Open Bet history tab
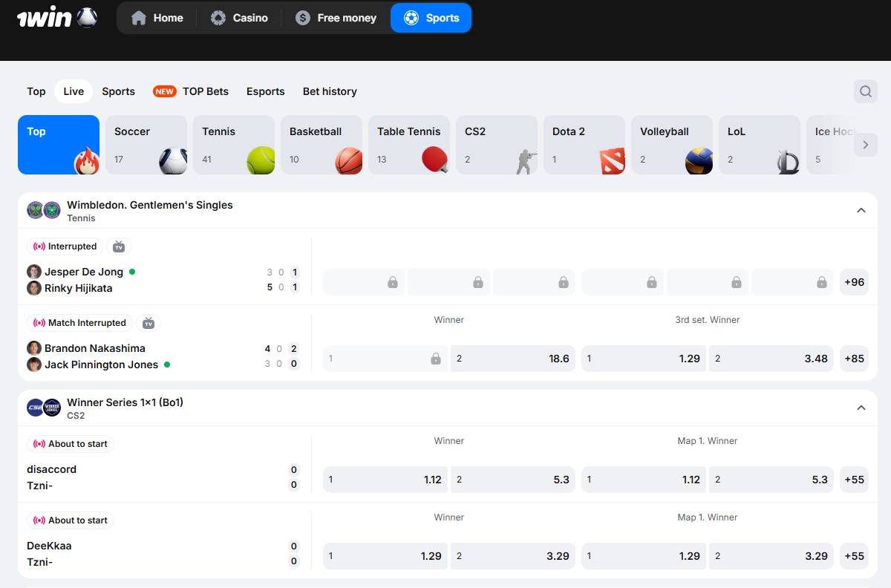891x588 pixels. pos(330,91)
